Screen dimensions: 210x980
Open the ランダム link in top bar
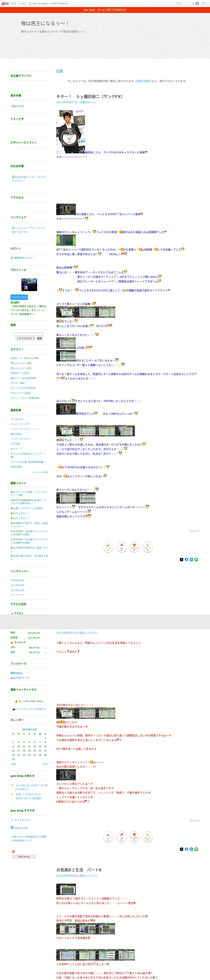[22, 3]
